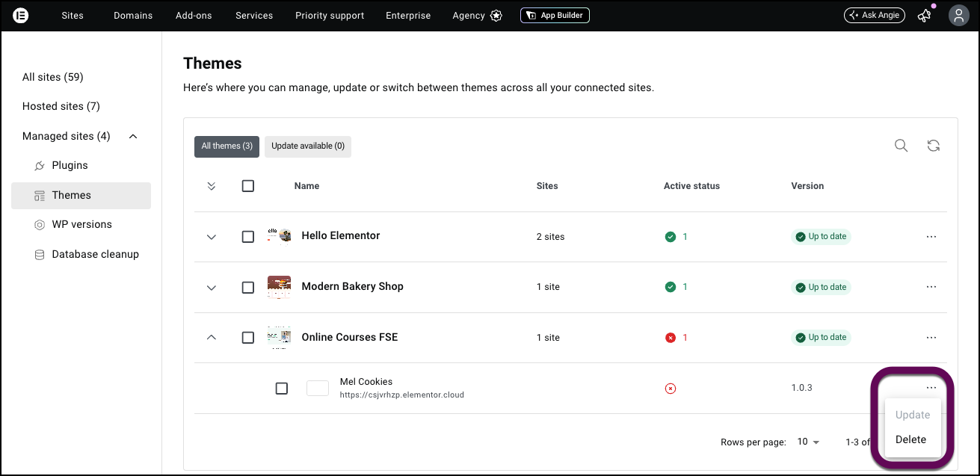Expand the Hello Elementor row
Viewport: 980px width, 476px height.
[212, 237]
